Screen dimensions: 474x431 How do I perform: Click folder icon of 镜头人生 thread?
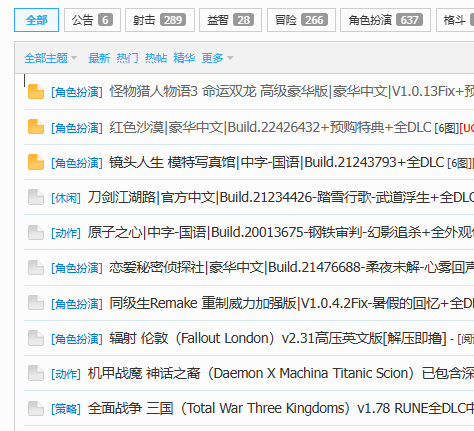tap(36, 162)
